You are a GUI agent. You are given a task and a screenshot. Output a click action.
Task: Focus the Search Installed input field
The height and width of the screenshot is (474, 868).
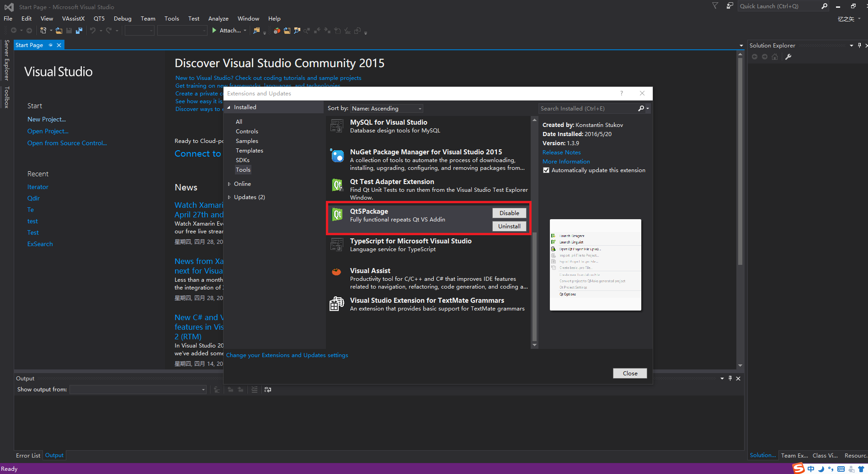point(588,108)
